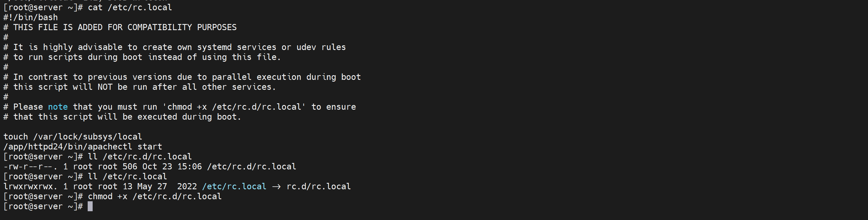Click the symlink target 'rc.d/rc.local'
868x220 pixels.
[319, 187]
